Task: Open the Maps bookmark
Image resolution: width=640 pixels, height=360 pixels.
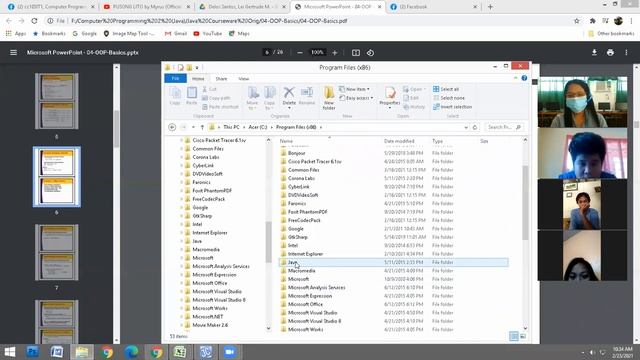Action: 239,33
